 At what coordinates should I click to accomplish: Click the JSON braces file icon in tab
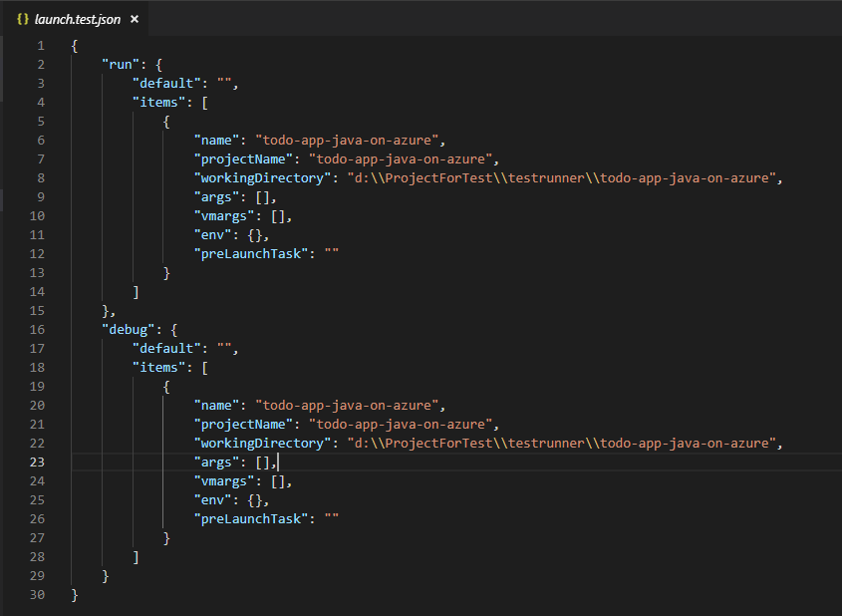pyautogui.click(x=23, y=19)
